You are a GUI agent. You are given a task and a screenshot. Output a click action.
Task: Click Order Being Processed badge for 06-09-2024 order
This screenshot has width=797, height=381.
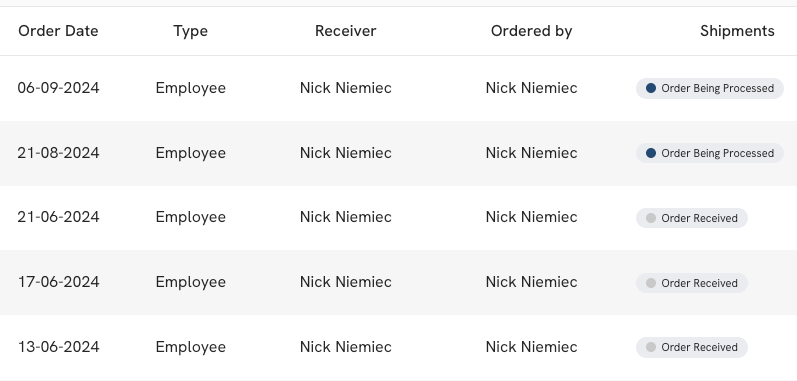pyautogui.click(x=710, y=88)
